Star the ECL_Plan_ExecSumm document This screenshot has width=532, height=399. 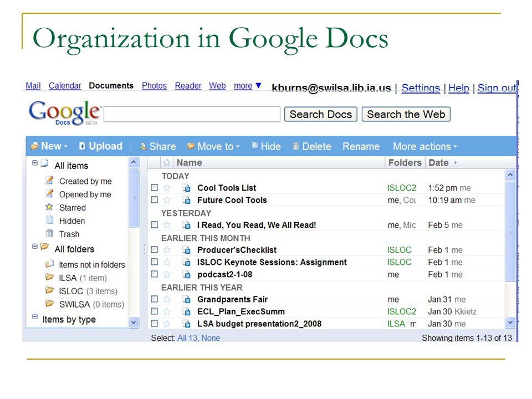tap(167, 311)
